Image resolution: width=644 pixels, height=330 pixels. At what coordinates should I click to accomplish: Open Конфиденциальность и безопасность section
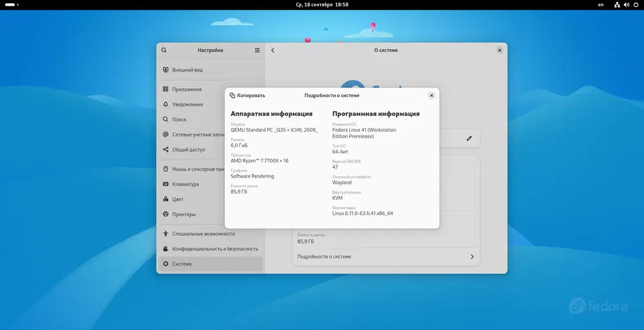(x=211, y=249)
